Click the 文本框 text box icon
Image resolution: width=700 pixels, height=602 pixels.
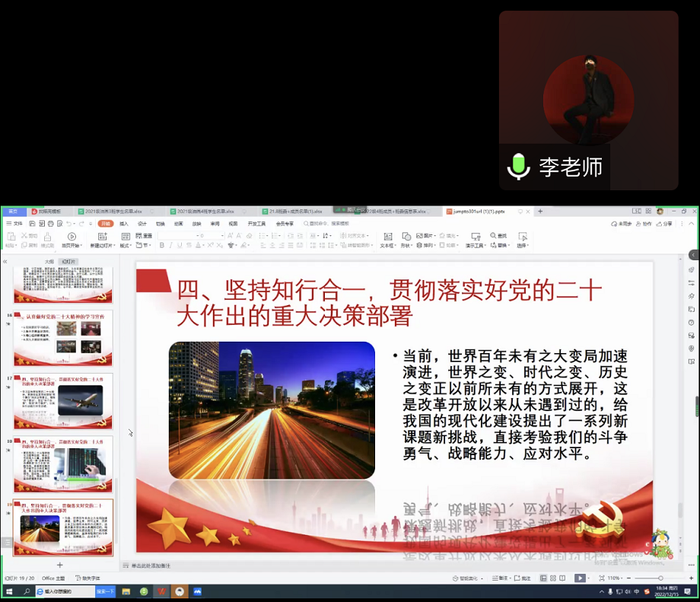point(387,237)
